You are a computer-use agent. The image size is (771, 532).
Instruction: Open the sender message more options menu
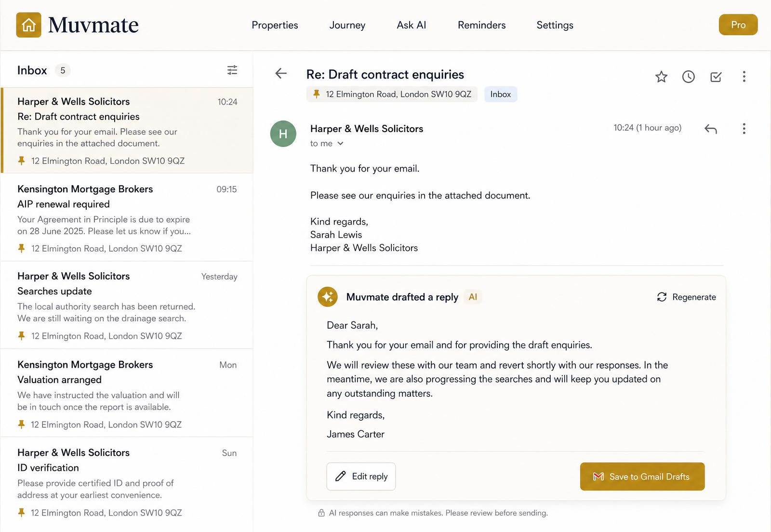click(x=744, y=129)
